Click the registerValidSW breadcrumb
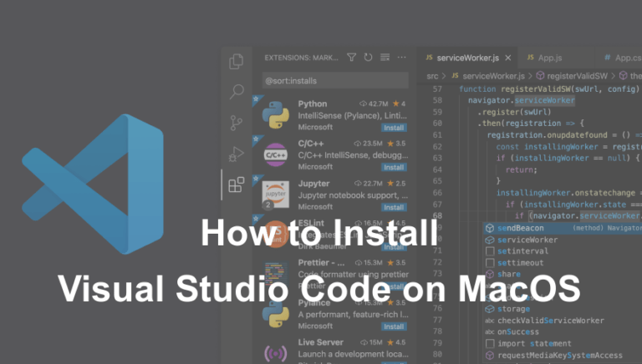 [577, 76]
